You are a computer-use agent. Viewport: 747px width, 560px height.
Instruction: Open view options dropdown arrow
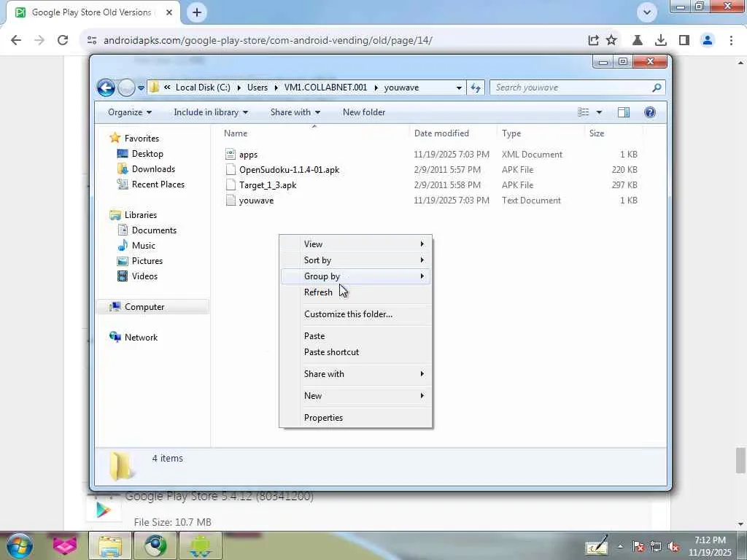point(600,112)
